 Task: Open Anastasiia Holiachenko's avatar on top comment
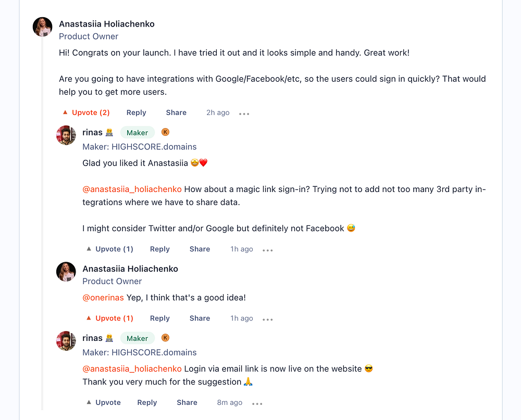click(43, 27)
